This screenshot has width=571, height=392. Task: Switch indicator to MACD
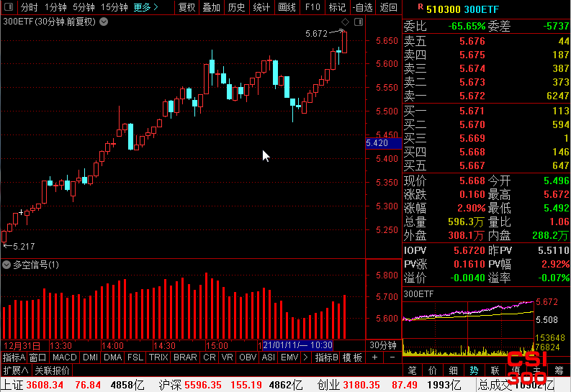click(x=65, y=357)
